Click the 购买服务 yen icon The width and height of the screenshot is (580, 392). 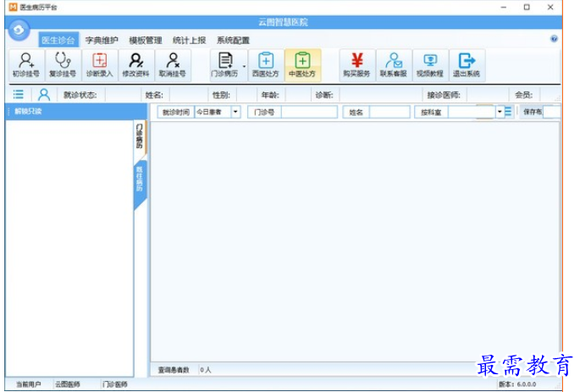[356, 65]
